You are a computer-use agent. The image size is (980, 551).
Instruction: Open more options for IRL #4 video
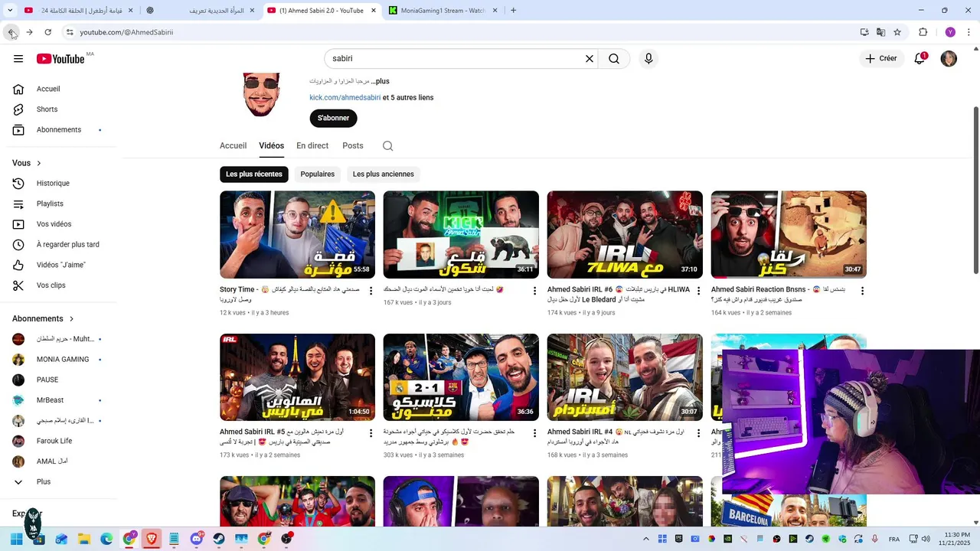[x=698, y=433]
